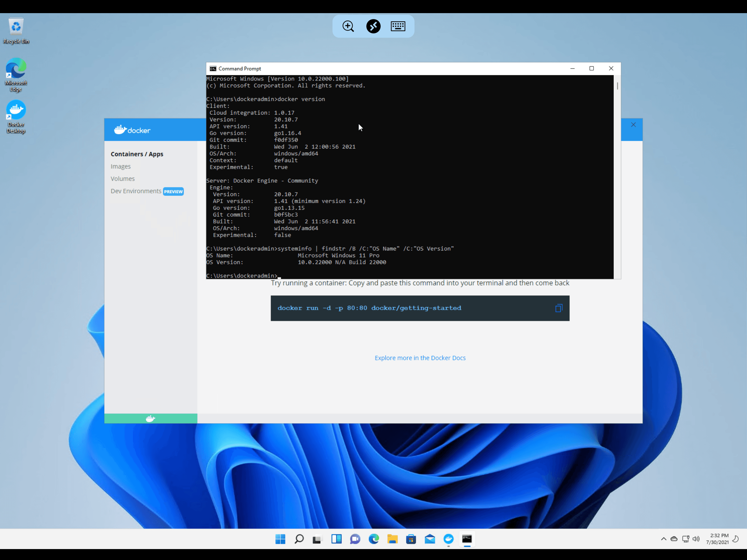Click the volume icon in system tray
747x560 pixels.
point(696,539)
